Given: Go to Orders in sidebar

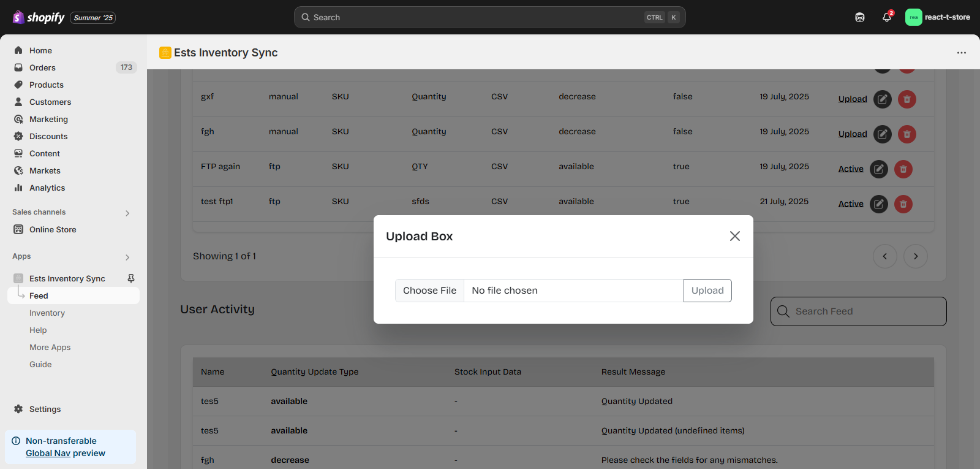Looking at the screenshot, I should 42,67.
